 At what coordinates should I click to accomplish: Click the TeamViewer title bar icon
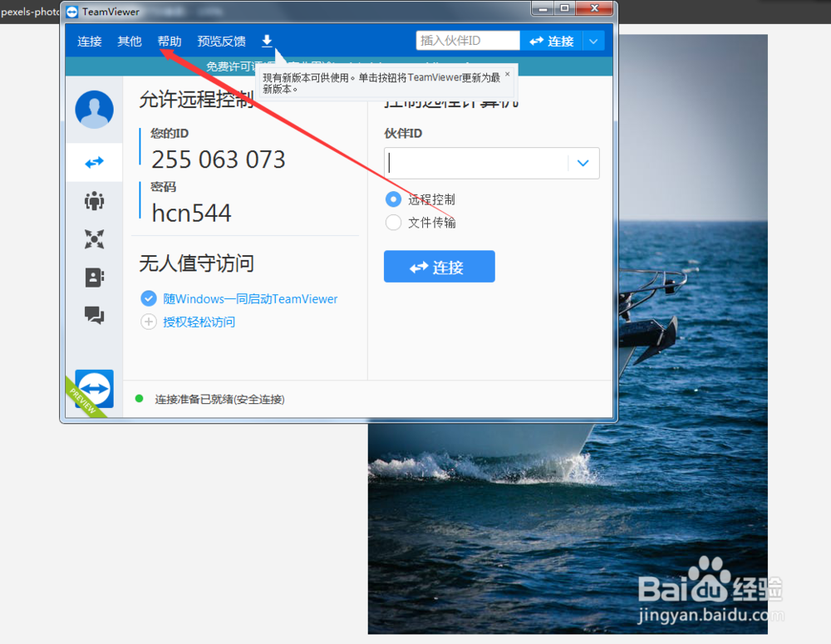coord(72,12)
